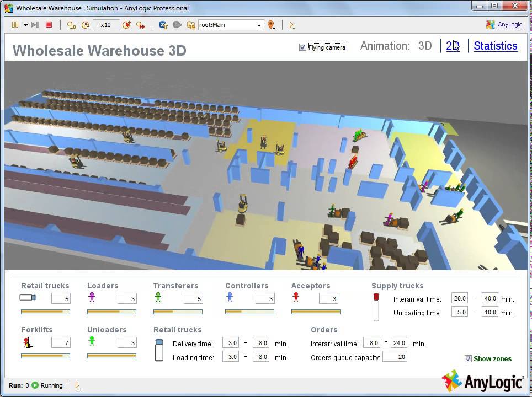Switch animation to 2D view
532x397 pixels.
tap(453, 46)
